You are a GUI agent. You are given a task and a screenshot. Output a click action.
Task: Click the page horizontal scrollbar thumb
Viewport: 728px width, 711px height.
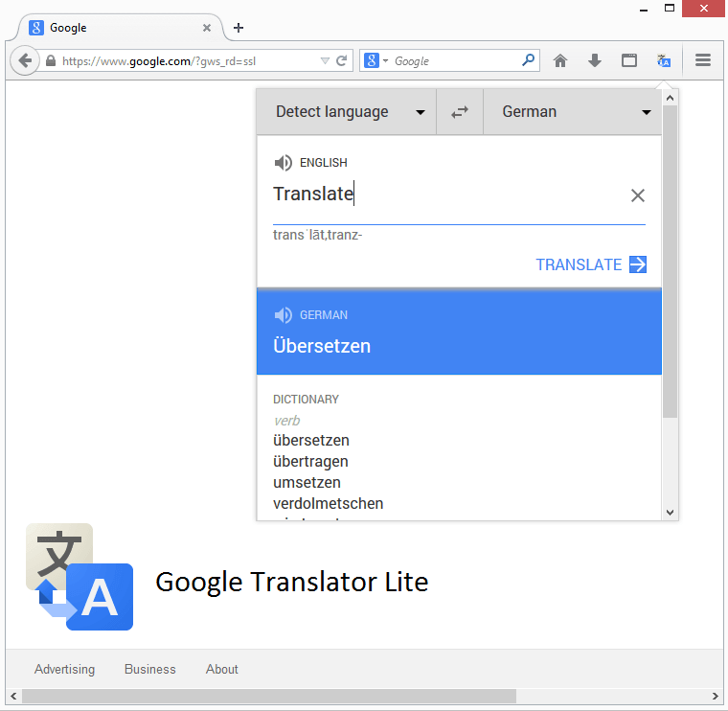tap(269, 696)
